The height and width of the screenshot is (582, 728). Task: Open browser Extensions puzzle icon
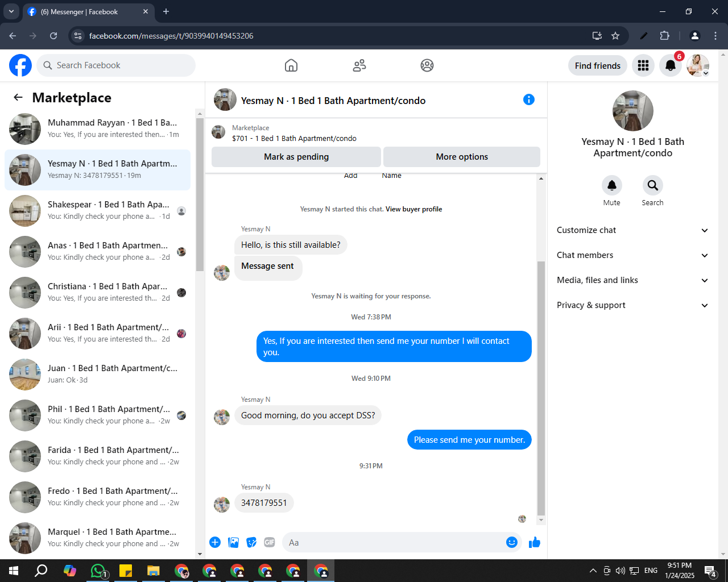point(664,36)
